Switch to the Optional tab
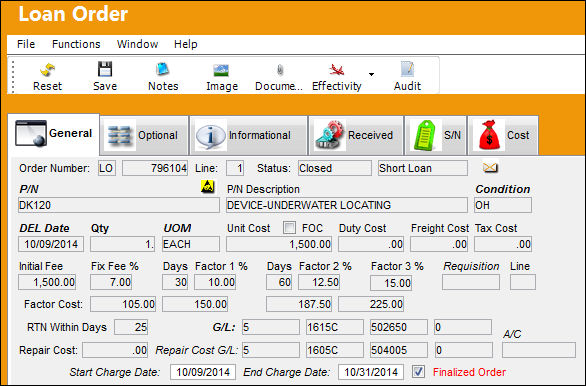This screenshot has width=586, height=386. coord(144,135)
